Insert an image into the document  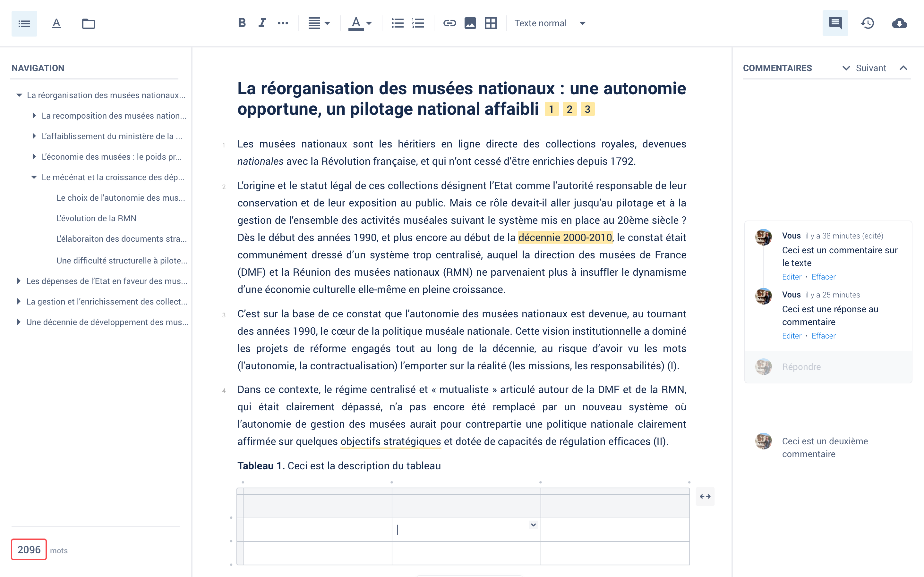point(470,23)
